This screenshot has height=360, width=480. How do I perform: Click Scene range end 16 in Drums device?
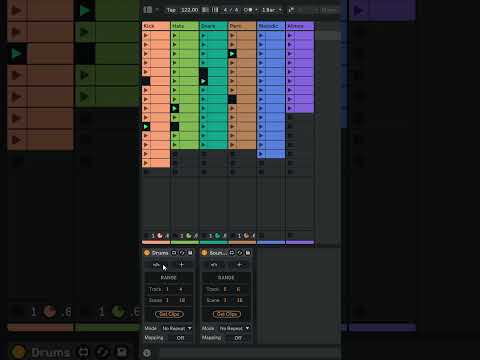click(182, 300)
